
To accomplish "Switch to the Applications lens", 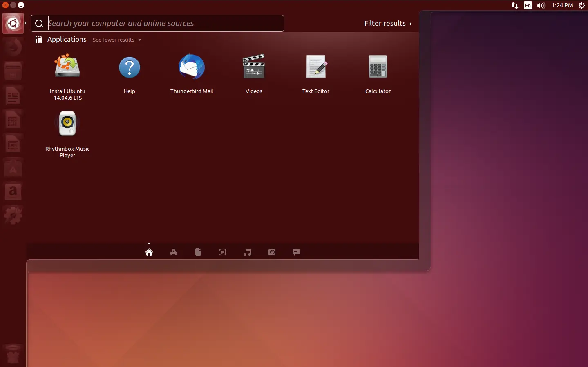I will click(174, 252).
